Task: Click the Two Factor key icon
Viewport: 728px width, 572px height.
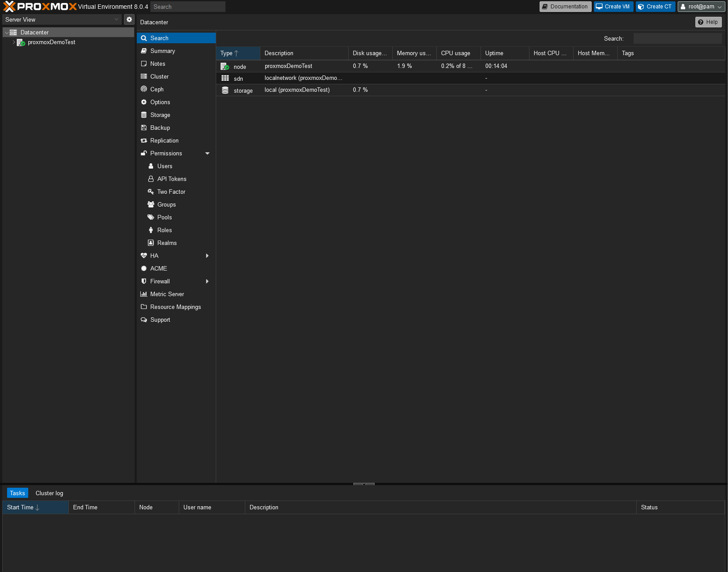Action: point(151,192)
